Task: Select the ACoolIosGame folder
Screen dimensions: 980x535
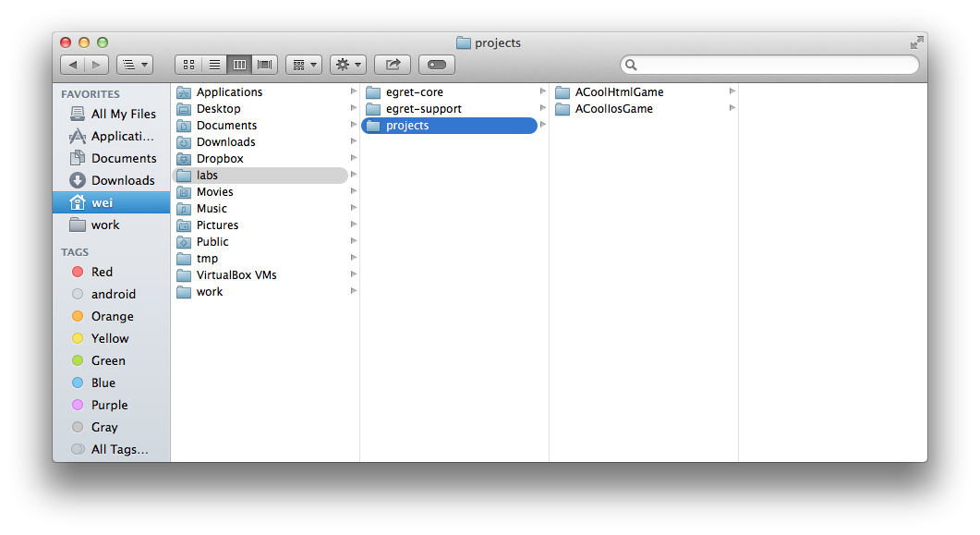Action: (639, 109)
